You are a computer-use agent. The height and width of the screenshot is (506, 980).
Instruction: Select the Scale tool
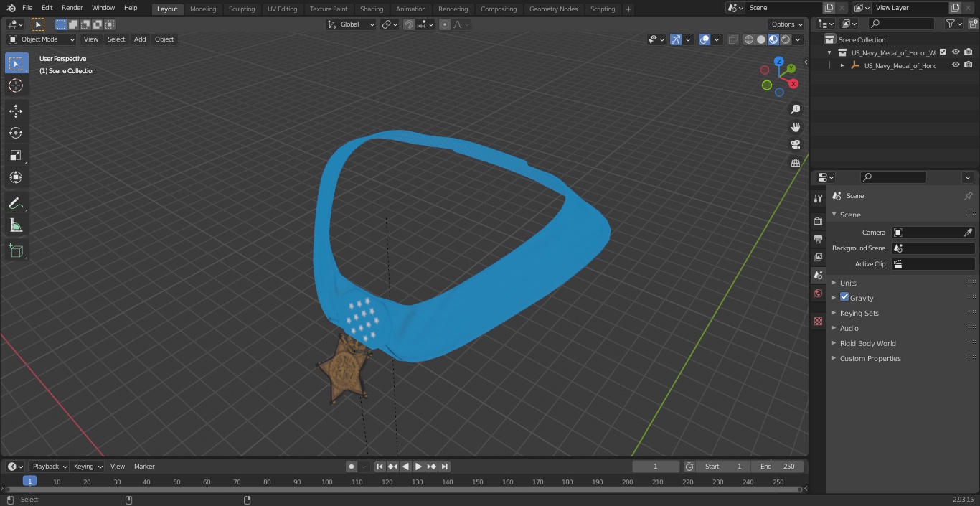click(16, 155)
